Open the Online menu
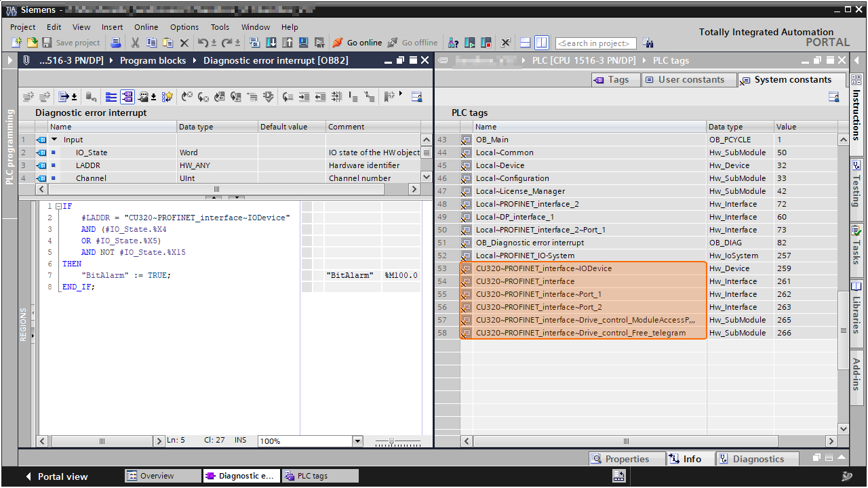 tap(146, 27)
